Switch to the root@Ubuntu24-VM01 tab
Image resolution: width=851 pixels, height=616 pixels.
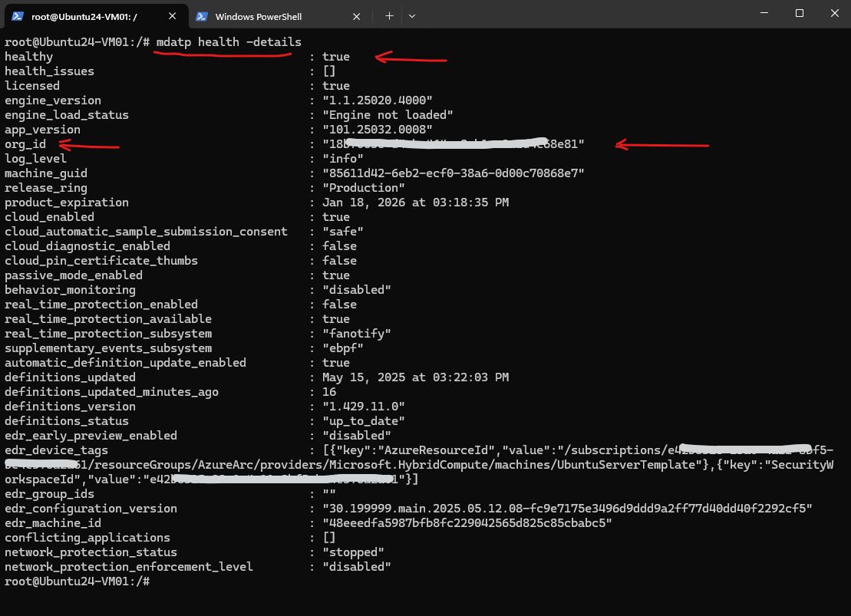(x=96, y=16)
